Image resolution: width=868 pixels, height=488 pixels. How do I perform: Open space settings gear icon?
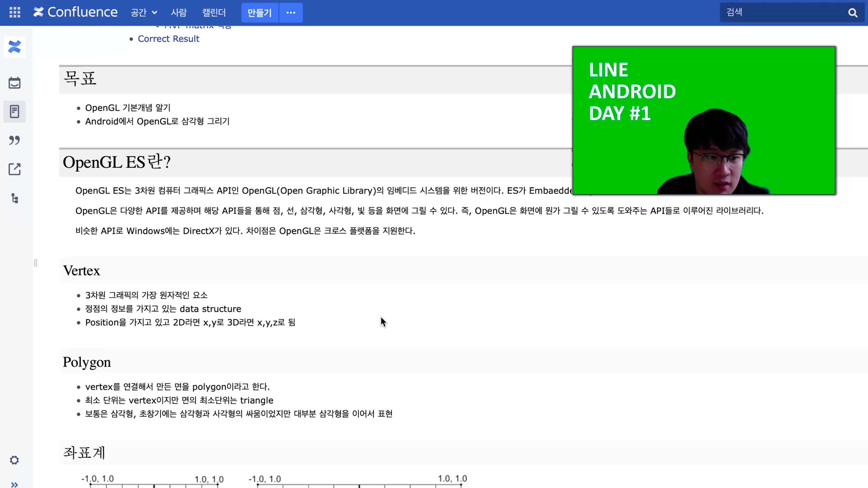[14, 460]
